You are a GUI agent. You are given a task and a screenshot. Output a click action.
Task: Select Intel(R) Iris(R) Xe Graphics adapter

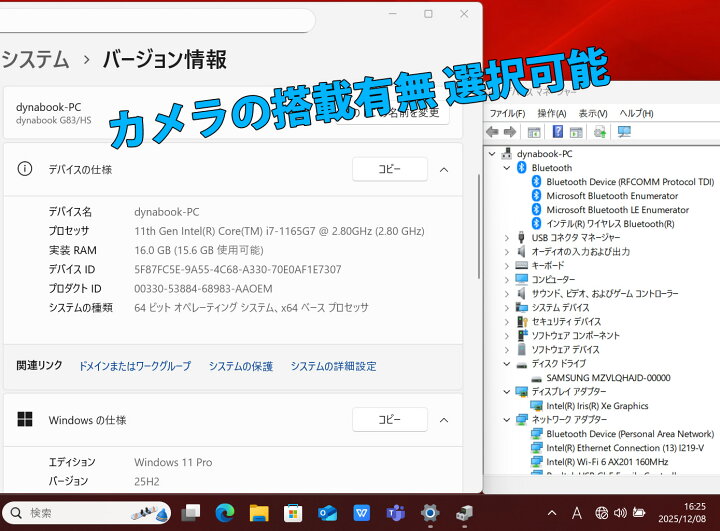(597, 406)
